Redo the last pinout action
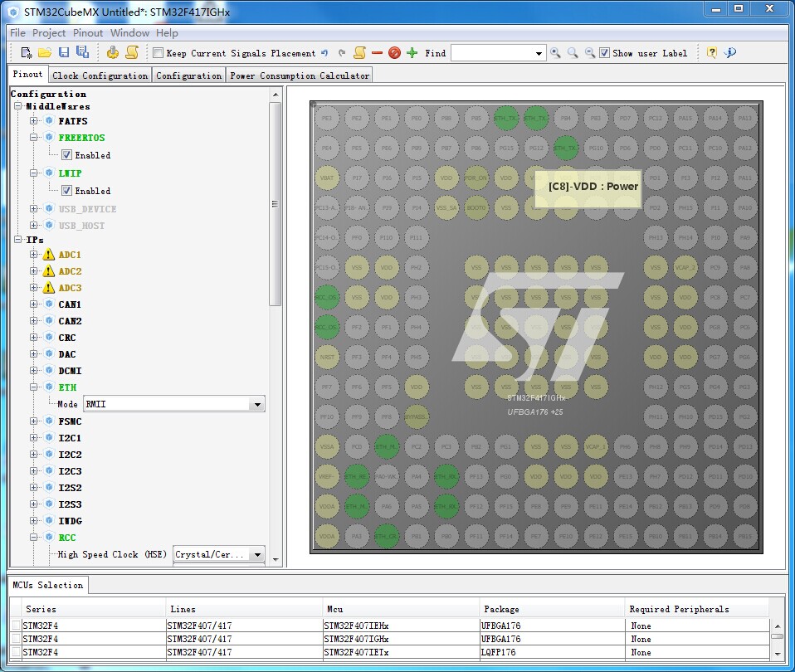Screen dimensions: 795x672 click(x=342, y=53)
